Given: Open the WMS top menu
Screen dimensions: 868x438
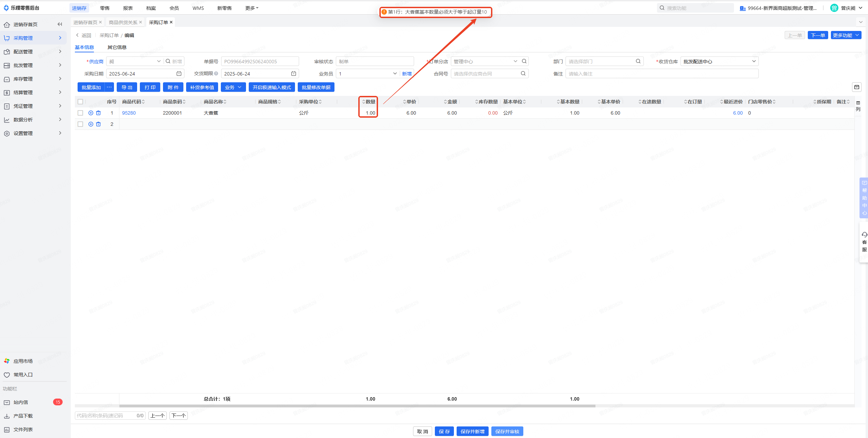Looking at the screenshot, I should tap(198, 8).
